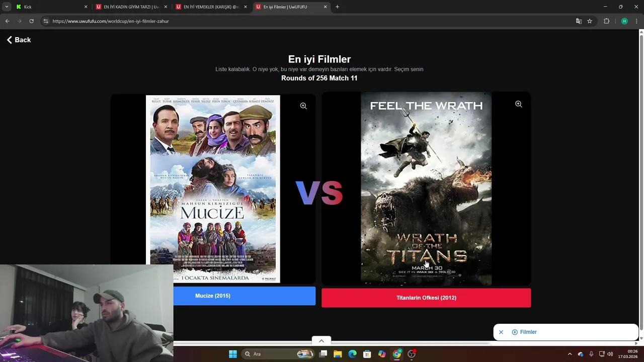Reload the current page

pyautogui.click(x=31, y=21)
